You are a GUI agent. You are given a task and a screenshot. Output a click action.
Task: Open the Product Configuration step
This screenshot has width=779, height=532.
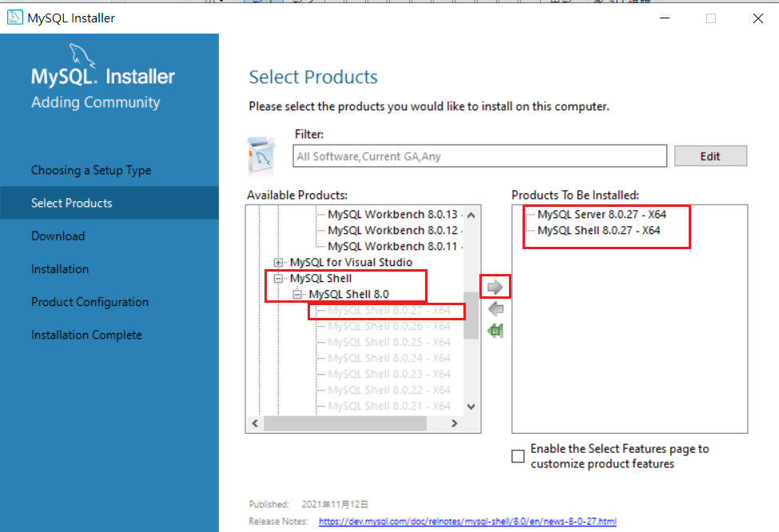89,302
